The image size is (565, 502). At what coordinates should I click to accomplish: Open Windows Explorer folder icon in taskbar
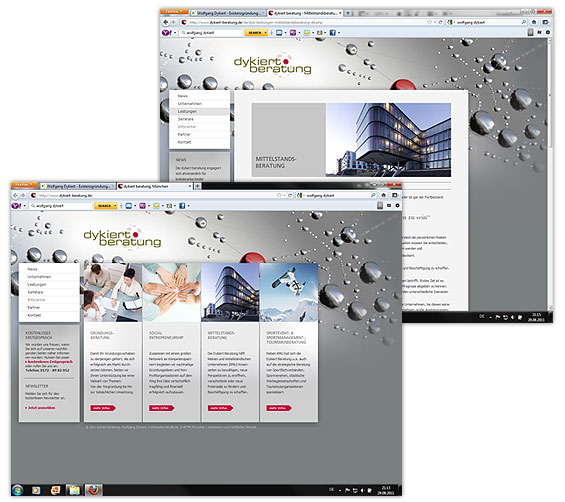click(x=74, y=490)
